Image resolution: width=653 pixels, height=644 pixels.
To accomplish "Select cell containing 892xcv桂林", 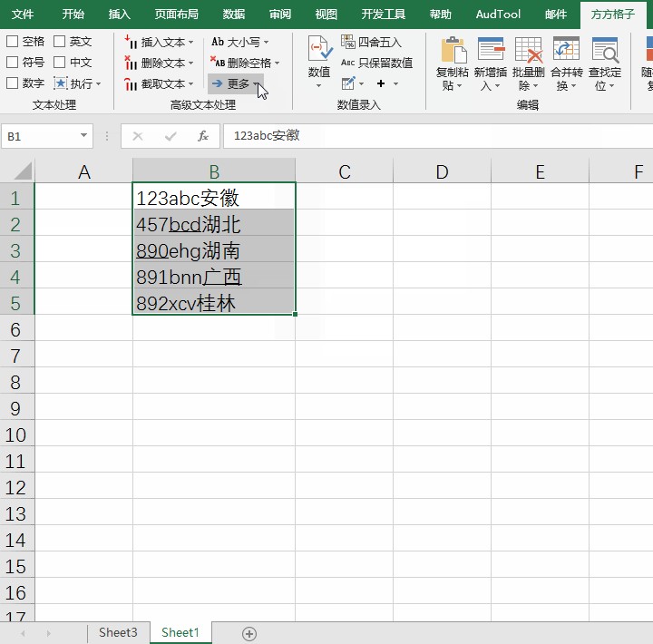I will pos(214,301).
